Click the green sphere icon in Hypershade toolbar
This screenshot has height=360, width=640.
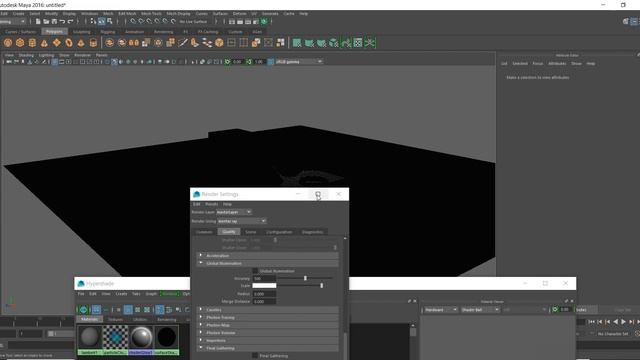click(83, 310)
